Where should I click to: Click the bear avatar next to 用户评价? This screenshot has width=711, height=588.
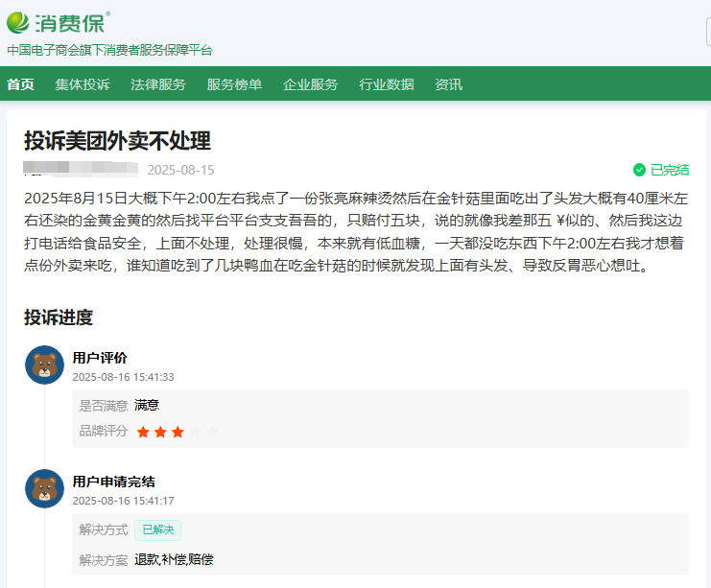[x=44, y=365]
